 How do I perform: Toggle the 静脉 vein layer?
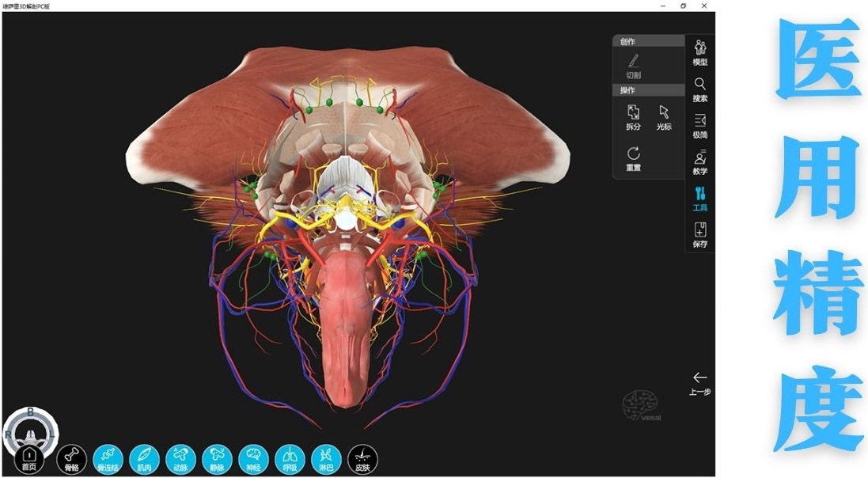click(x=217, y=459)
